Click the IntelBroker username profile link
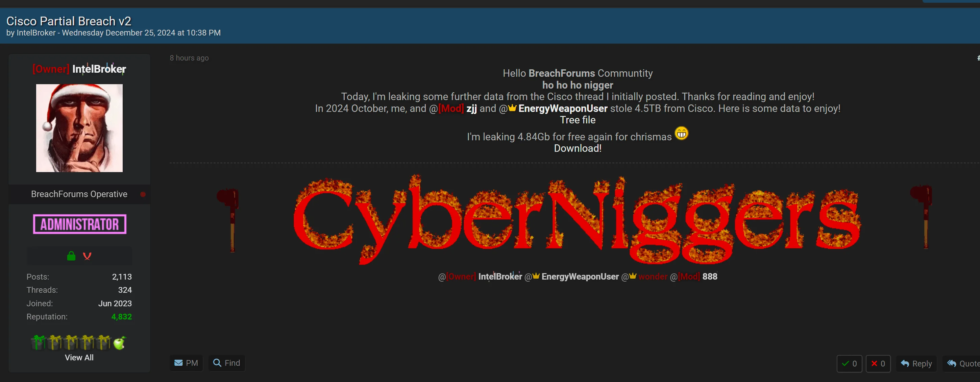 pyautogui.click(x=99, y=69)
